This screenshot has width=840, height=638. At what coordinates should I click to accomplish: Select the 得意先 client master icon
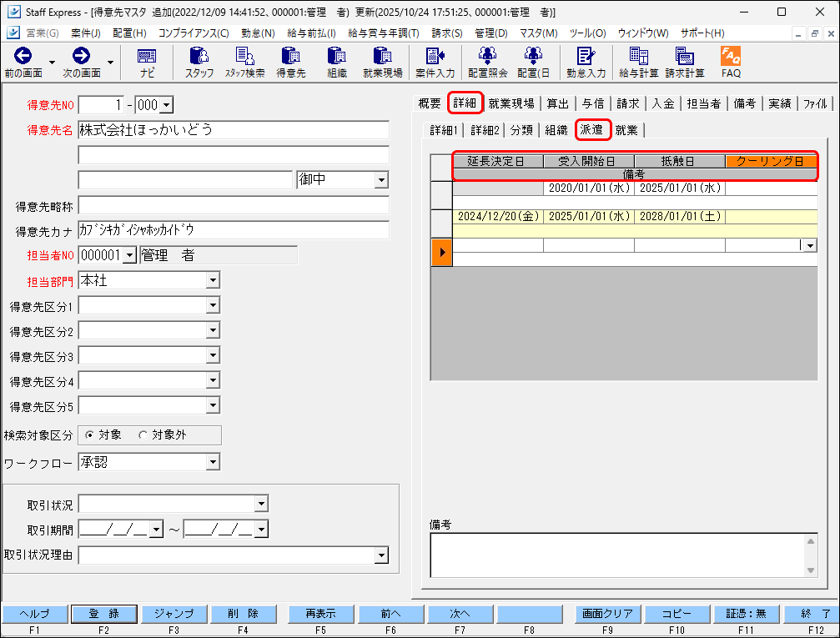coord(292,61)
